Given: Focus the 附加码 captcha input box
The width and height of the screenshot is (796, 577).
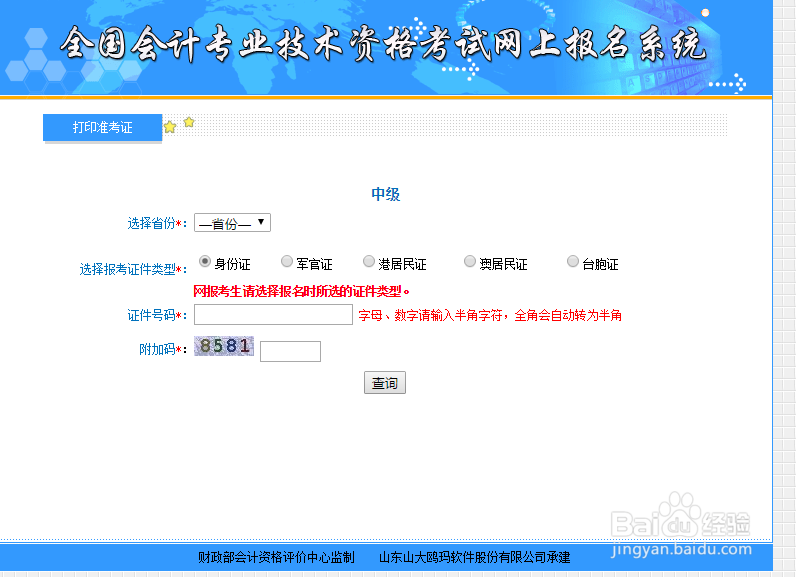Looking at the screenshot, I should (x=290, y=351).
